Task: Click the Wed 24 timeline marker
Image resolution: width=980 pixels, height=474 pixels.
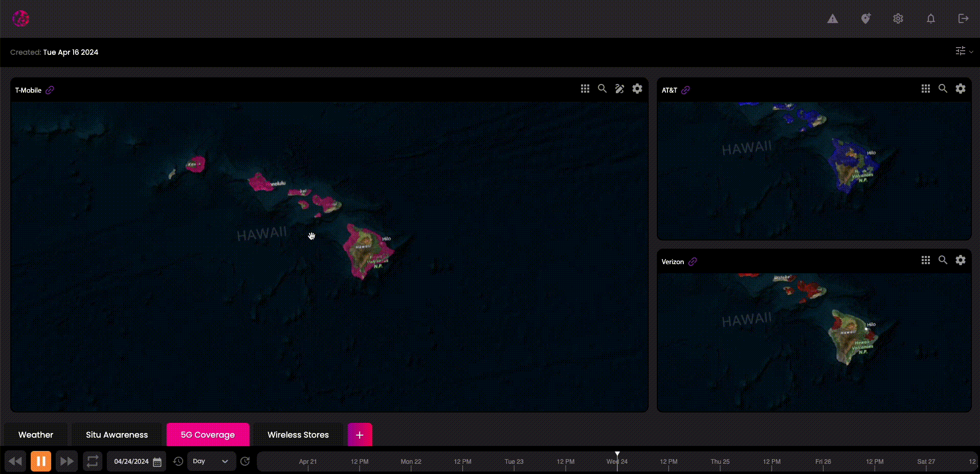Action: tap(617, 461)
